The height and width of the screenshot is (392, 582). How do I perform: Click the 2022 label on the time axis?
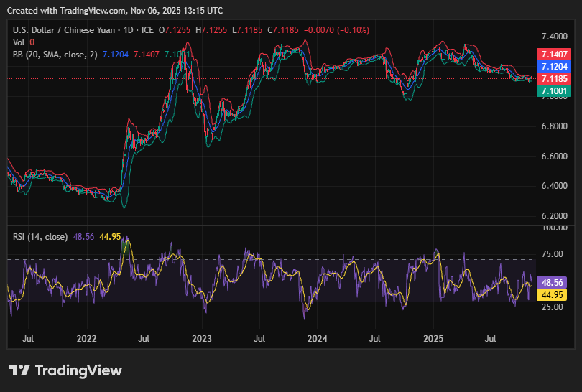click(x=87, y=337)
